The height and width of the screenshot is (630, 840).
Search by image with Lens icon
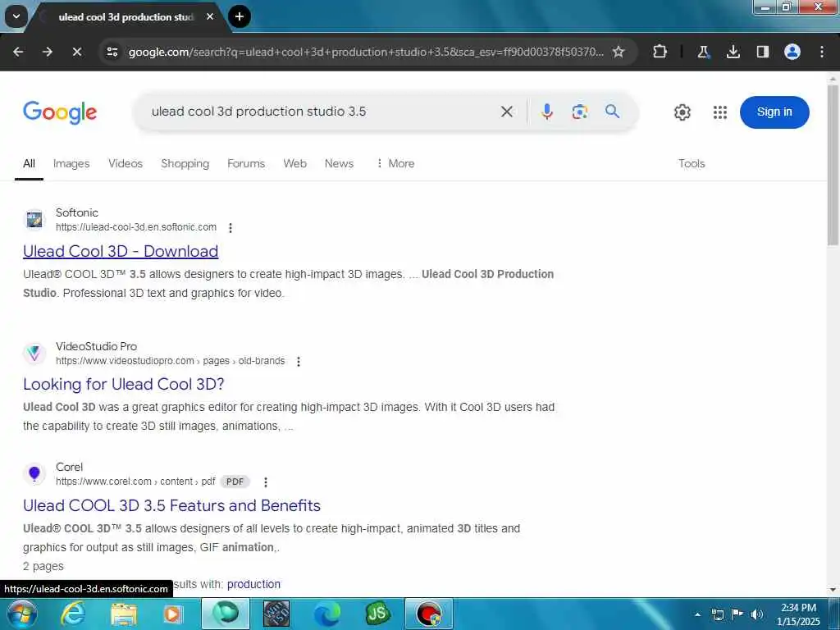pyautogui.click(x=580, y=112)
